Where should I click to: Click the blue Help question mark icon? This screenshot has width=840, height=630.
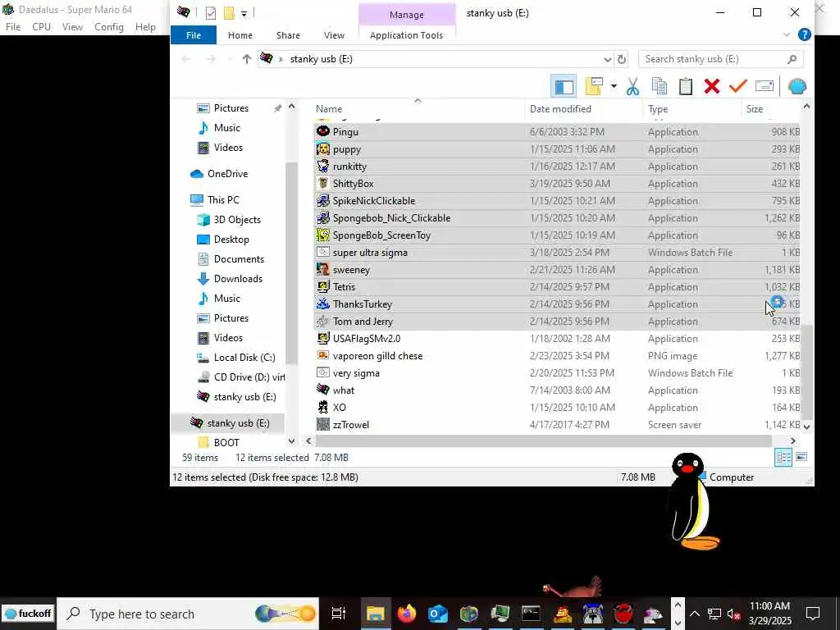click(804, 34)
